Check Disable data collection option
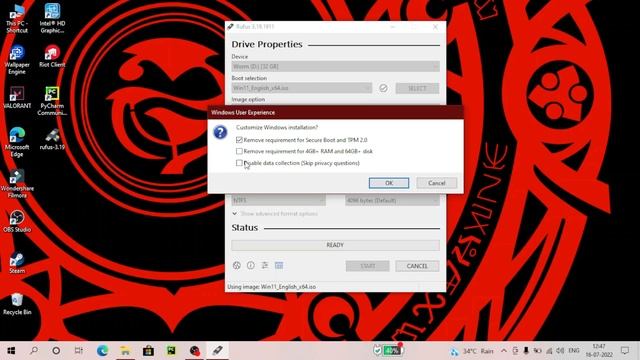The width and height of the screenshot is (640, 360). click(239, 163)
